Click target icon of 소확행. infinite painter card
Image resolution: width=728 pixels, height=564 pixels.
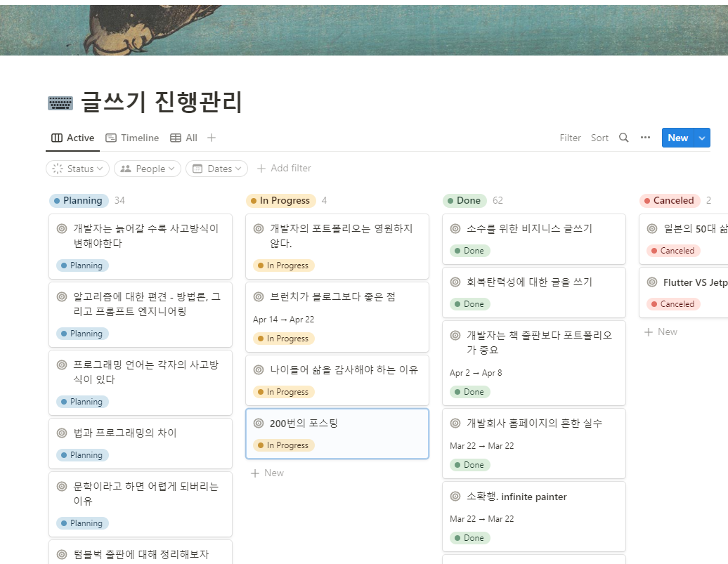[455, 497]
